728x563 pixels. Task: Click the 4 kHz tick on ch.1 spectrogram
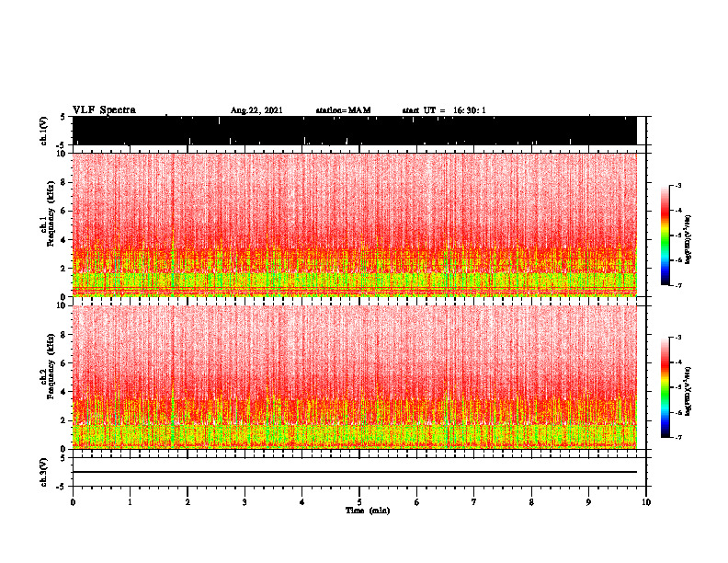tap(63, 240)
